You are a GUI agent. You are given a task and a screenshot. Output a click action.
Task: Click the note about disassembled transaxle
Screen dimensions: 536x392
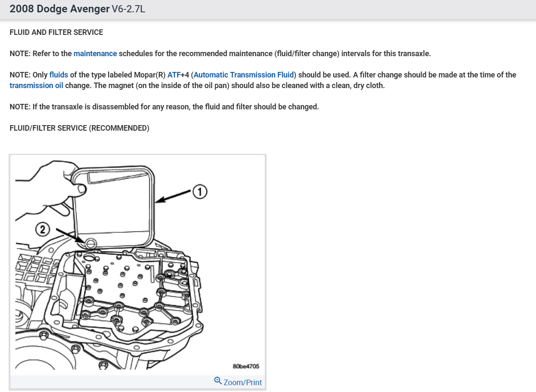pos(164,107)
